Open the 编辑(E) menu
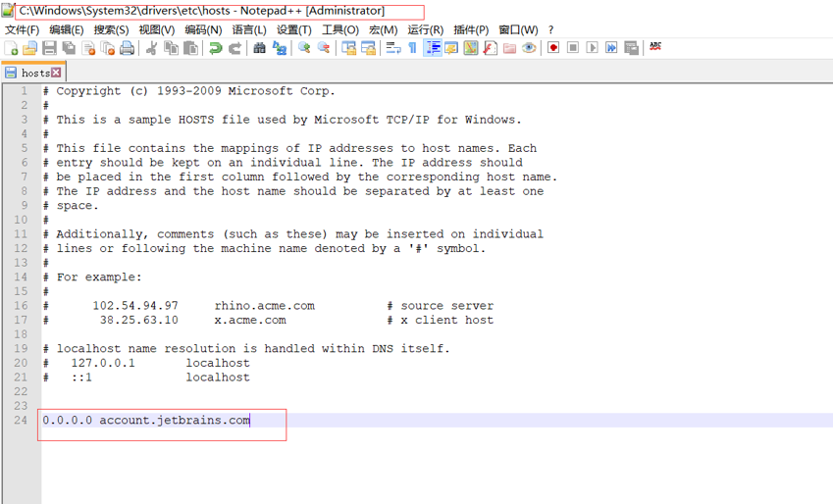Image resolution: width=833 pixels, height=504 pixels. [x=67, y=29]
